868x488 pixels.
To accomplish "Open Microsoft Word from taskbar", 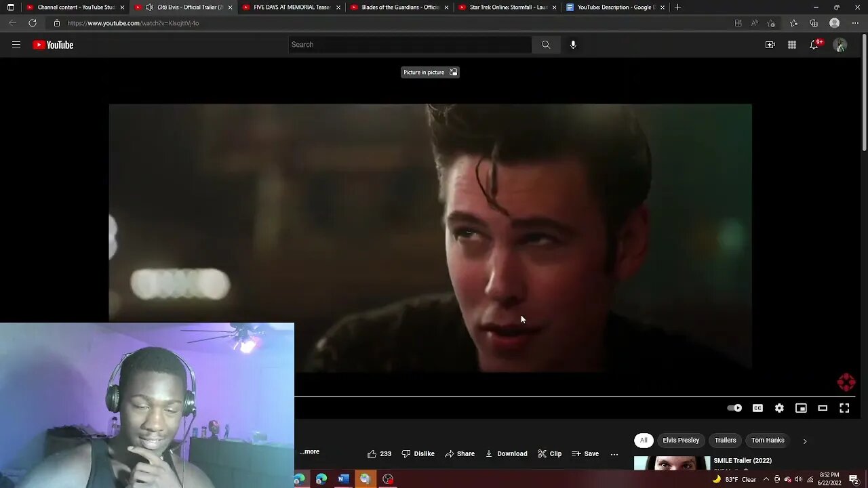I will (343, 479).
